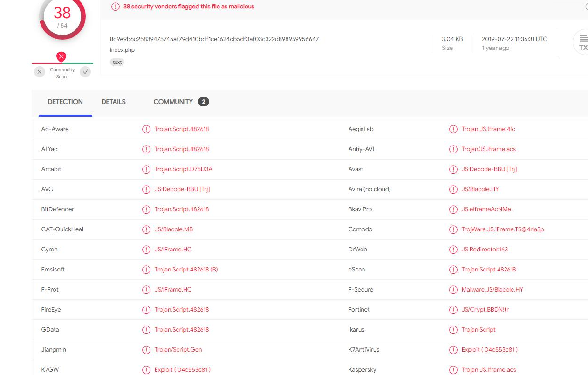This screenshot has height=375, width=588.
Task: Click the JS.eIframeAcNMe. detection result
Action: tap(487, 209)
